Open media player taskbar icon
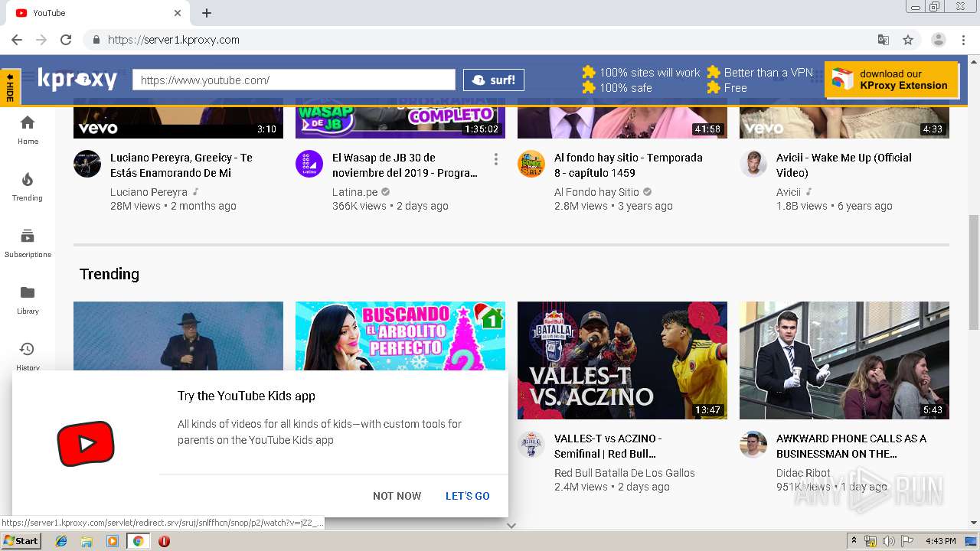 [x=113, y=541]
